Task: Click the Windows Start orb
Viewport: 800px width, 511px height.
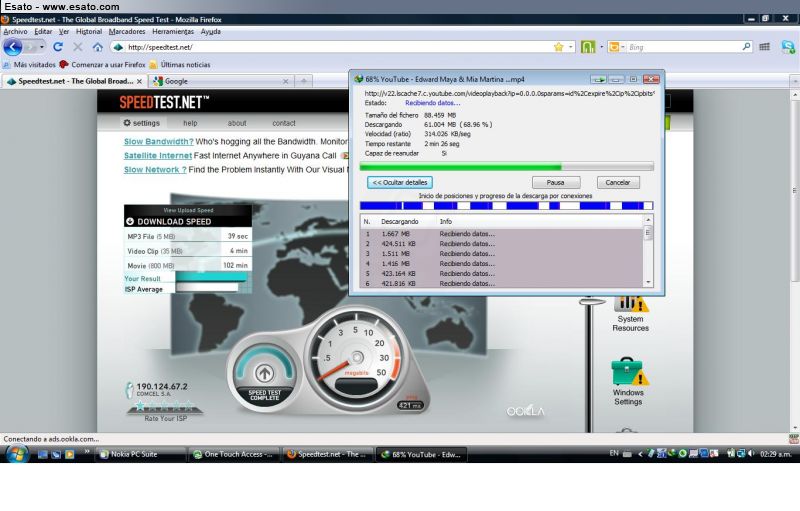Action: pos(16,453)
